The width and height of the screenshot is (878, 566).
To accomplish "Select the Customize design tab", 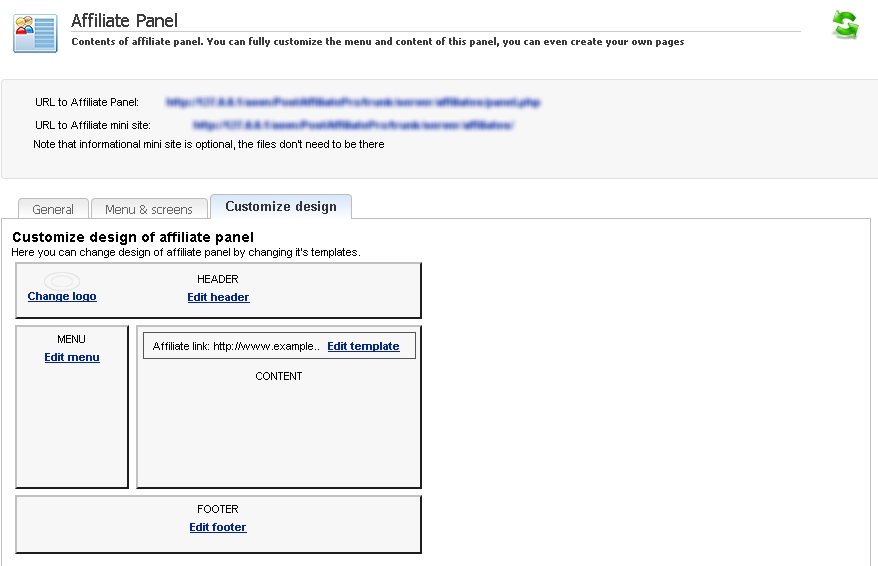I will 281,207.
